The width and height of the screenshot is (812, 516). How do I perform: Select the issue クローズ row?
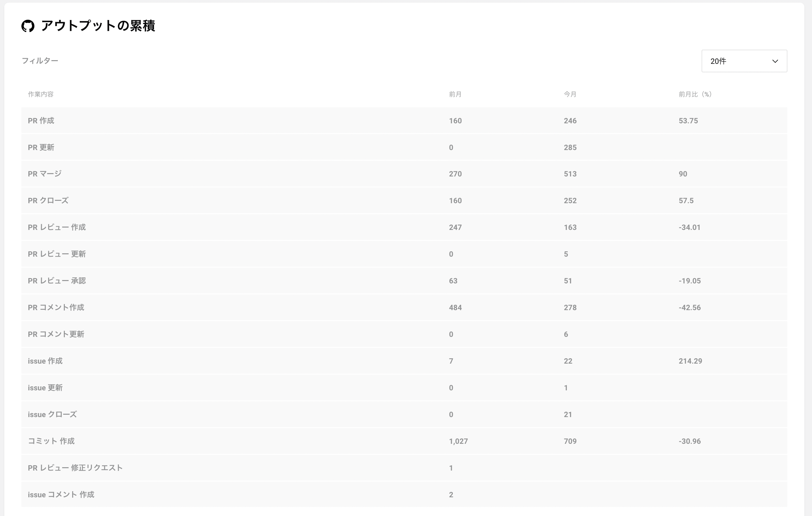point(404,414)
